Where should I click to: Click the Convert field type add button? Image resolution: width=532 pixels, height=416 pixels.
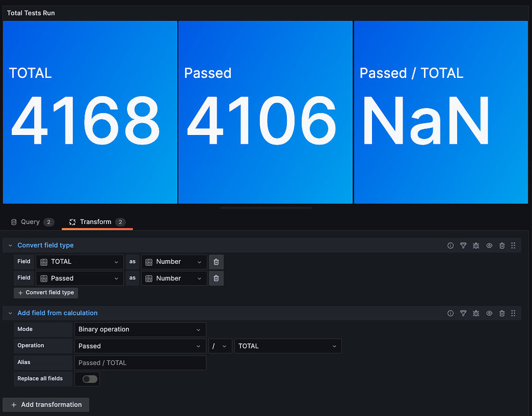click(x=45, y=292)
